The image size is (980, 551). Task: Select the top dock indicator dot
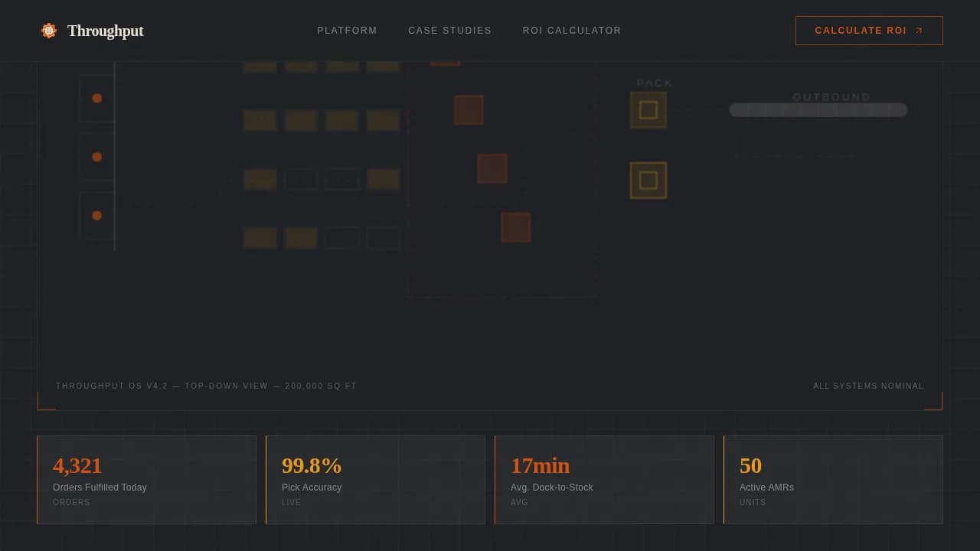(x=96, y=98)
